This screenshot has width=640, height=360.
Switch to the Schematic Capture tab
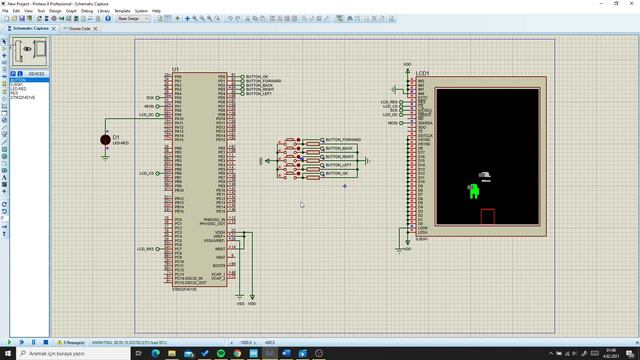30,29
